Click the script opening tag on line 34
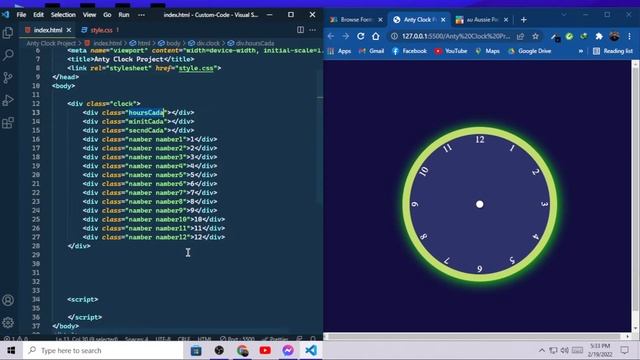This screenshot has width=640, height=360. point(83,300)
